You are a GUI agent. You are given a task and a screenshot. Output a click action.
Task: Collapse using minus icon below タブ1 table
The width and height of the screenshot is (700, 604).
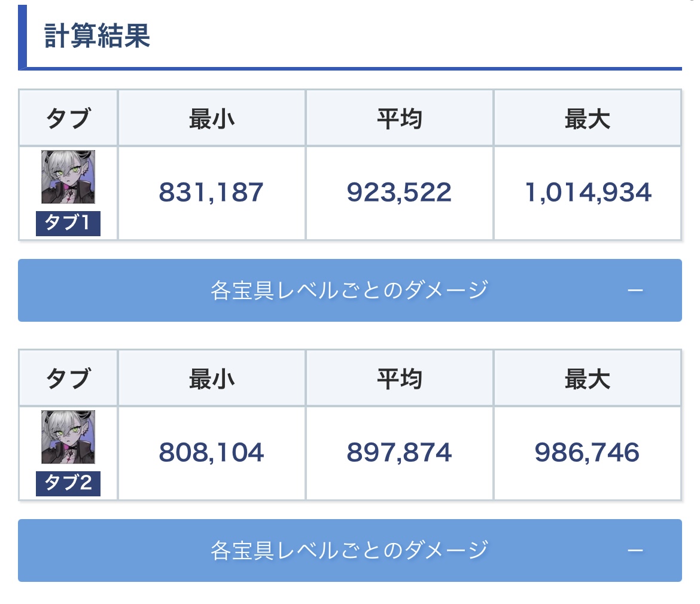click(x=635, y=291)
